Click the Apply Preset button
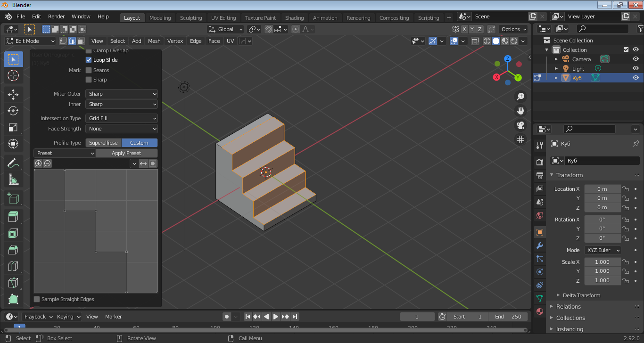 pyautogui.click(x=126, y=153)
